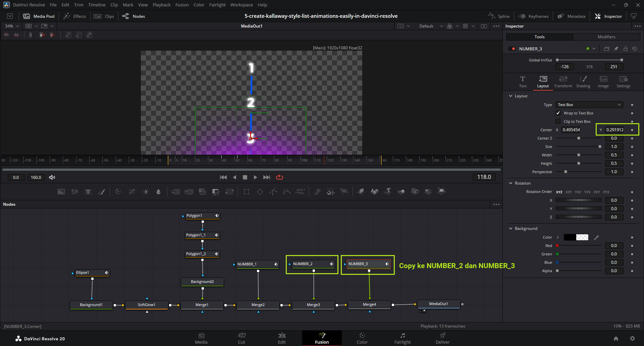Toggle the NUMBER_3 node enable switch
This screenshot has width=644, height=346.
coord(512,49)
